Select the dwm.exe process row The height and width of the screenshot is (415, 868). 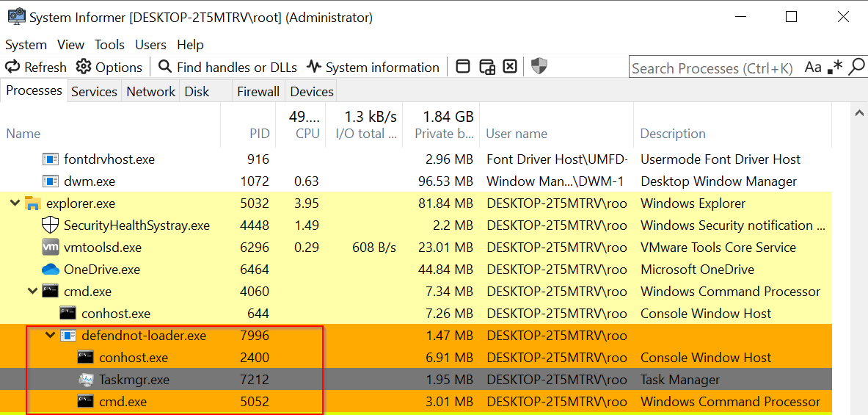[x=416, y=181]
